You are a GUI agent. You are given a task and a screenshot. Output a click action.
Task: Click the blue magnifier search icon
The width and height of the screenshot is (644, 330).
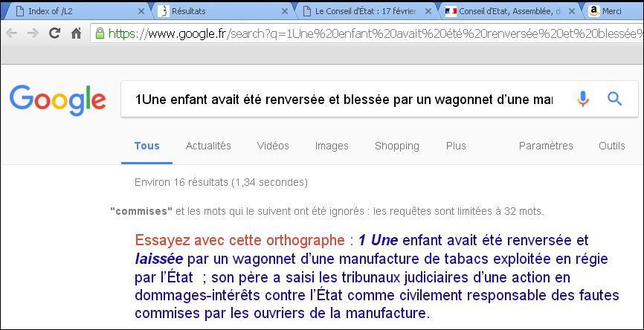tap(614, 99)
